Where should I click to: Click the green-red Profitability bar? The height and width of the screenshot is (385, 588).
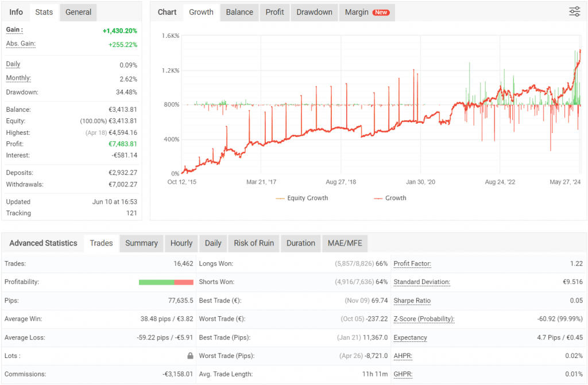pyautogui.click(x=166, y=282)
